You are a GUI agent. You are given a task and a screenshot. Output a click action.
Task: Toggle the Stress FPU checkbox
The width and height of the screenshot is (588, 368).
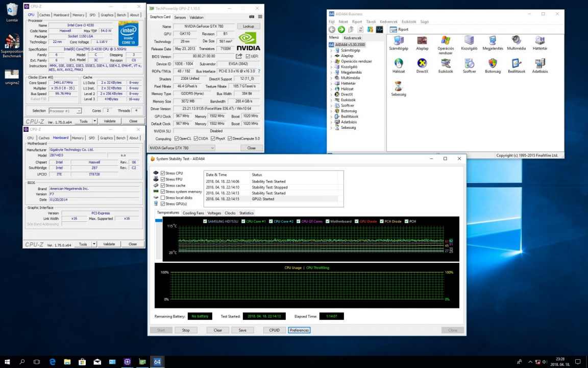pyautogui.click(x=163, y=179)
